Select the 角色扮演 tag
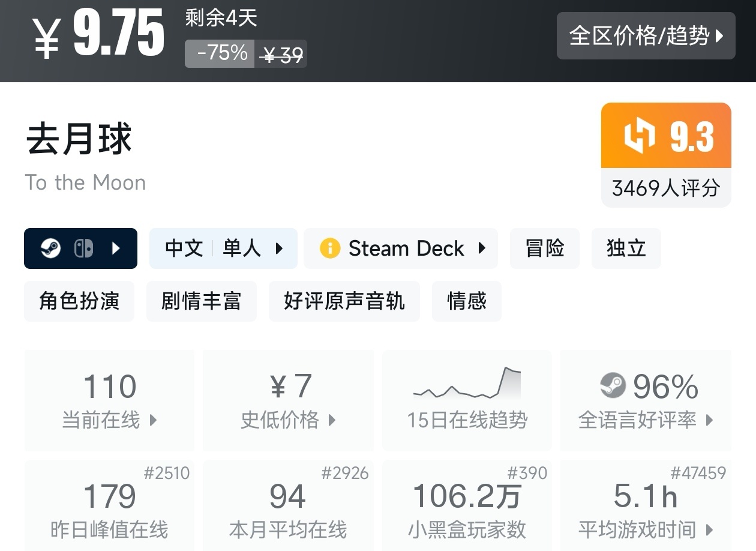This screenshot has width=756, height=551. [x=79, y=301]
